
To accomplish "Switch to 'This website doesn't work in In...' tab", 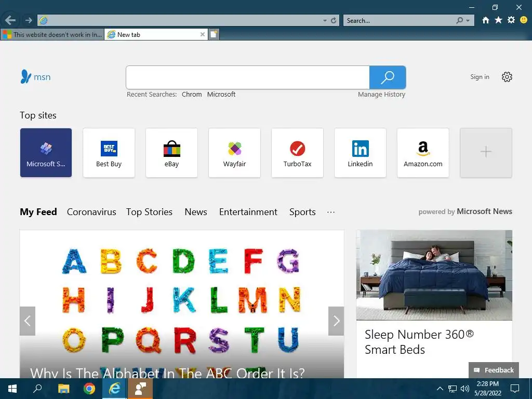I will click(52, 34).
